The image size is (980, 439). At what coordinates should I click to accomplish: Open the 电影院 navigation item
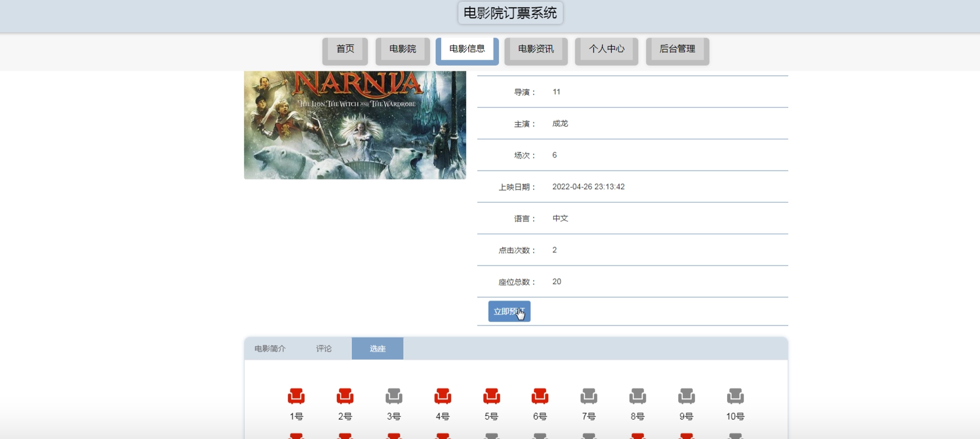[x=403, y=51]
